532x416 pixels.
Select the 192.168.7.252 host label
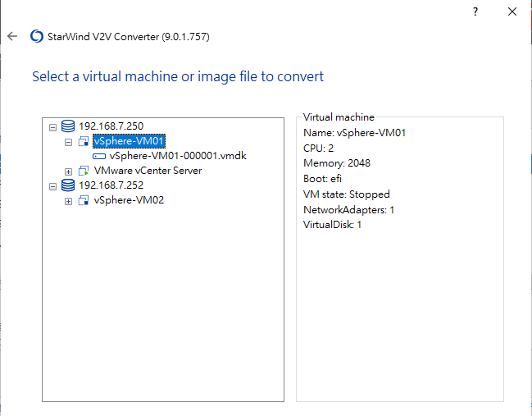pos(111,185)
